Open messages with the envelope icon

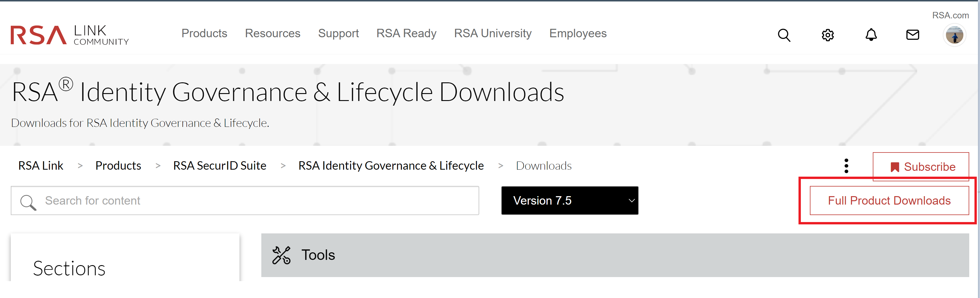point(913,35)
